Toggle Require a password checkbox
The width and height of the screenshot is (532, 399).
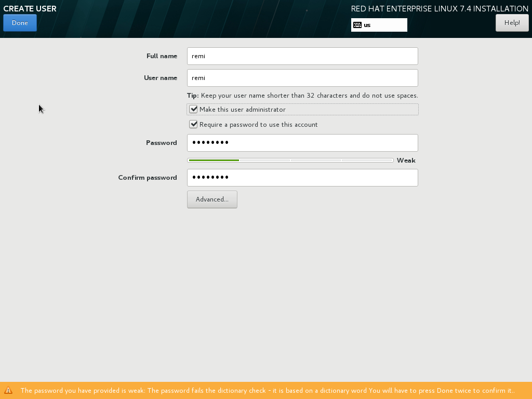coord(193,124)
